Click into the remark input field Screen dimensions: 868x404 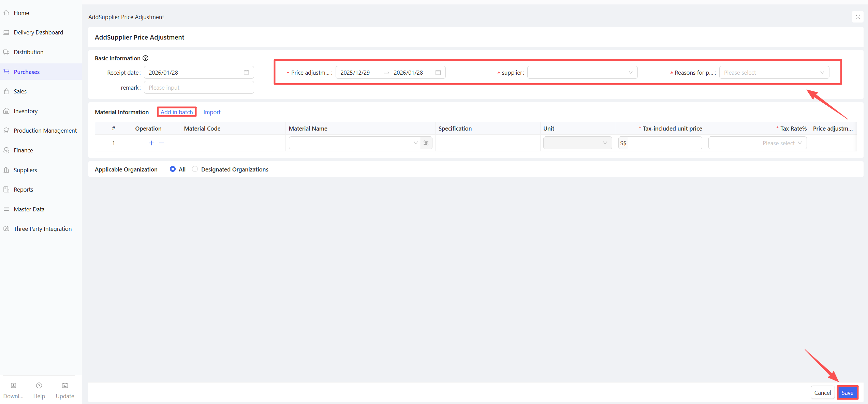click(199, 88)
